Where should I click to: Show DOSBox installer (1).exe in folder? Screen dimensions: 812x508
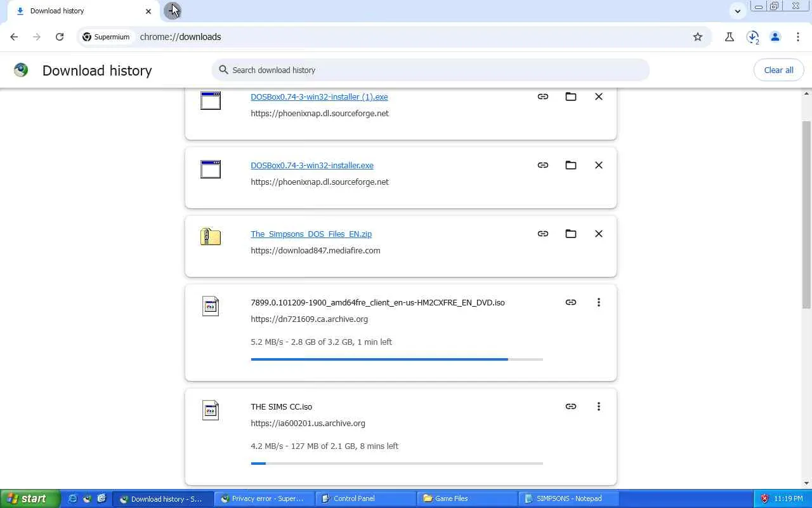click(571, 97)
